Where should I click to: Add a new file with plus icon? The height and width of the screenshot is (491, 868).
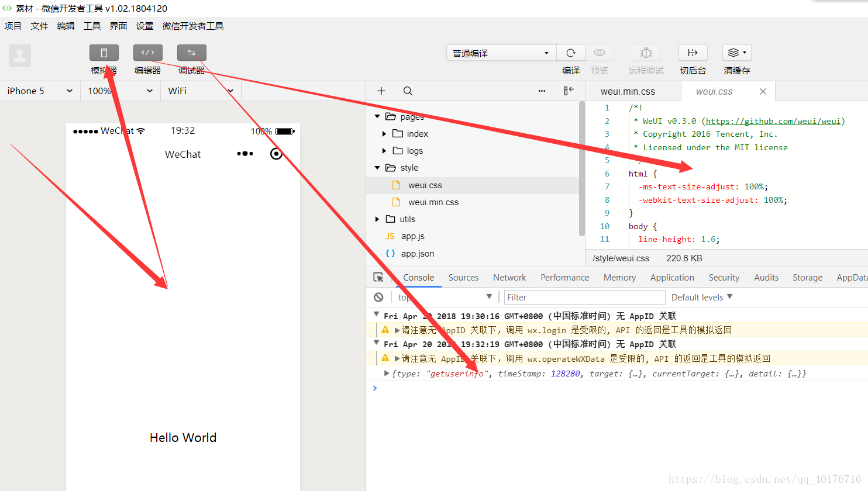coord(381,91)
